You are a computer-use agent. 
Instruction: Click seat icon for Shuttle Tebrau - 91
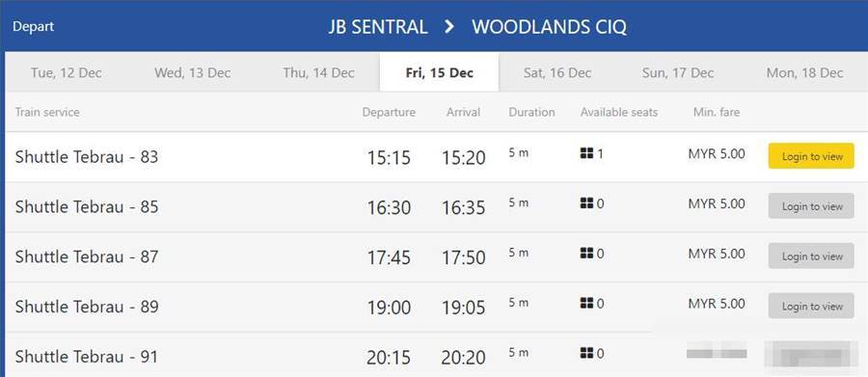(x=586, y=353)
